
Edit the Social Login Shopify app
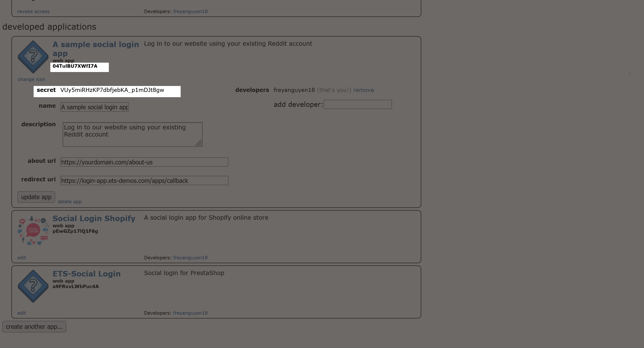(22, 257)
